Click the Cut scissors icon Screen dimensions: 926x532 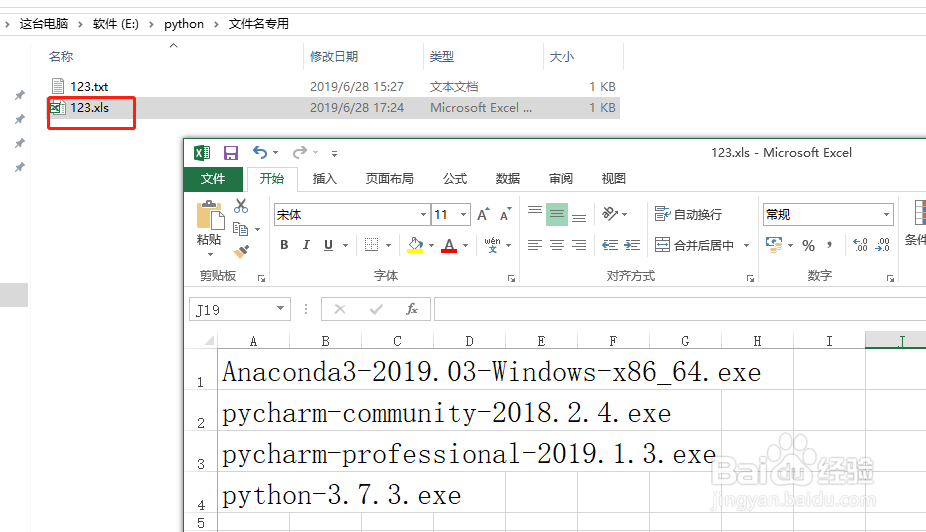[x=240, y=206]
